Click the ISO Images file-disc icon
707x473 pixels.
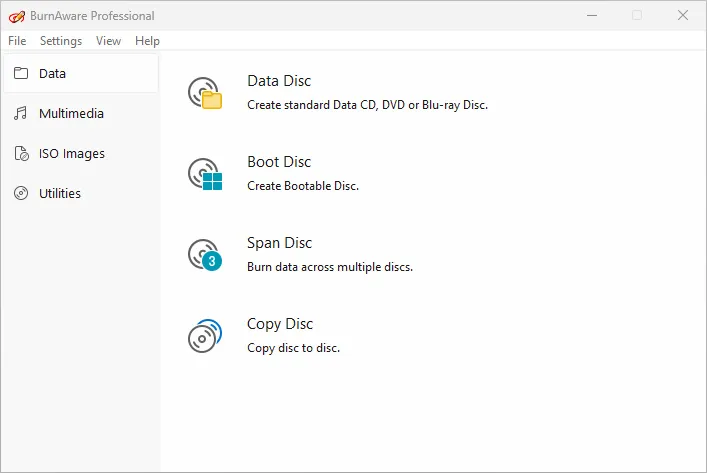[21, 153]
